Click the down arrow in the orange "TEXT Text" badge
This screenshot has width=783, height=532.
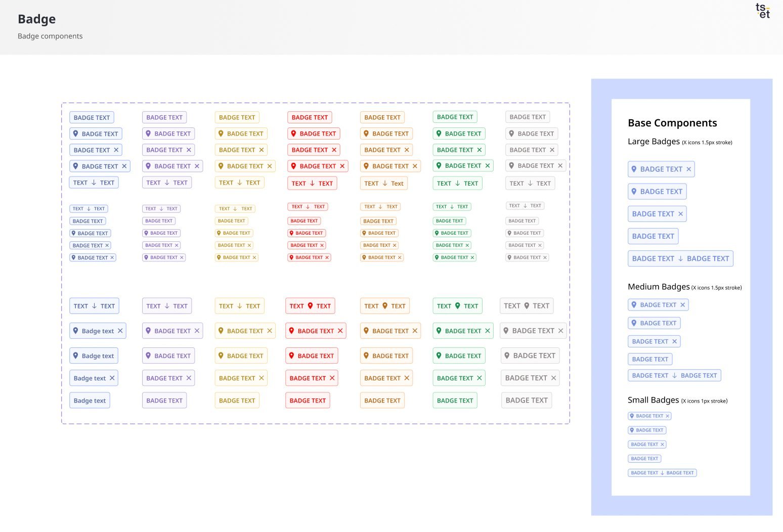click(385, 183)
